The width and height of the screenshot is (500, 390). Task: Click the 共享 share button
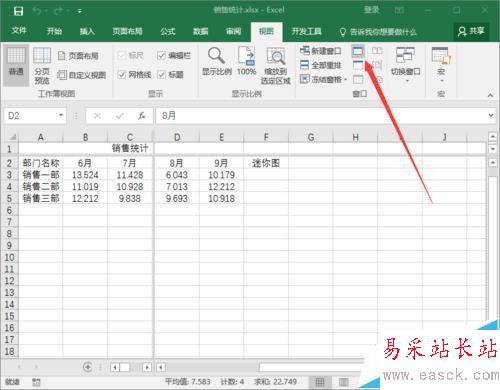pos(471,31)
